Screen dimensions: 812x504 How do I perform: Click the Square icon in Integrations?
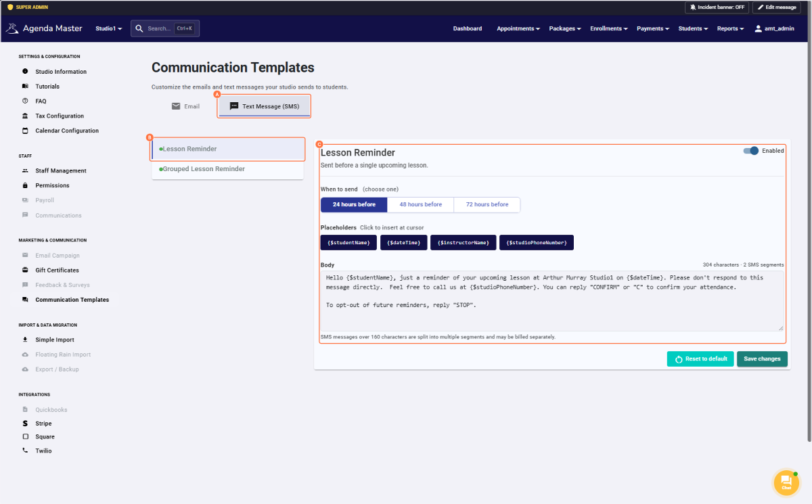(25, 437)
